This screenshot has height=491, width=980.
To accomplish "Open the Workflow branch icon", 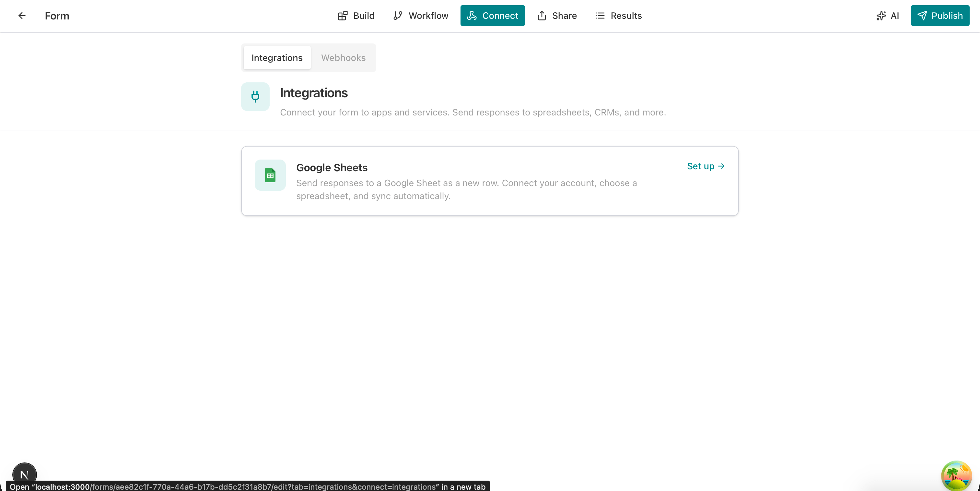I will tap(398, 16).
